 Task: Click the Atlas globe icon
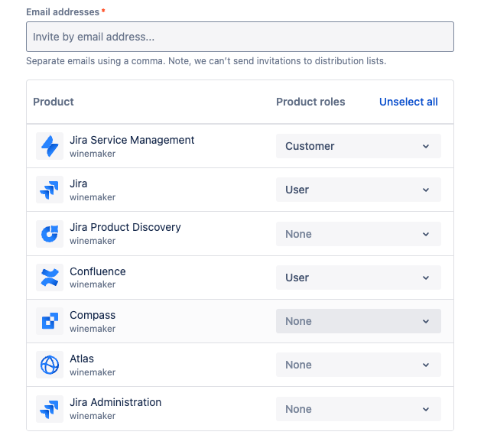point(50,365)
